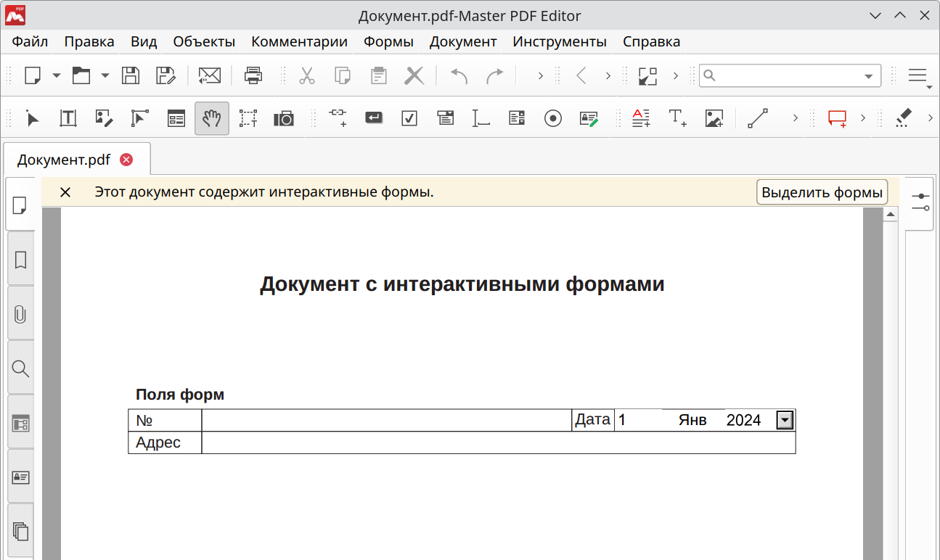Open the Комментарии menu
Viewport: 940px width, 560px height.
[299, 41]
